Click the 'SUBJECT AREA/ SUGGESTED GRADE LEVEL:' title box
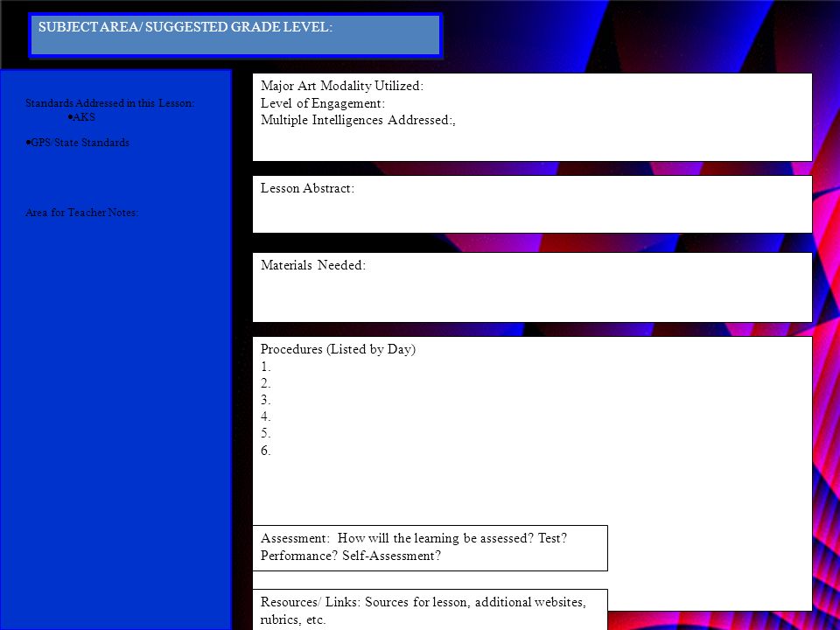840x630 pixels. tap(235, 35)
